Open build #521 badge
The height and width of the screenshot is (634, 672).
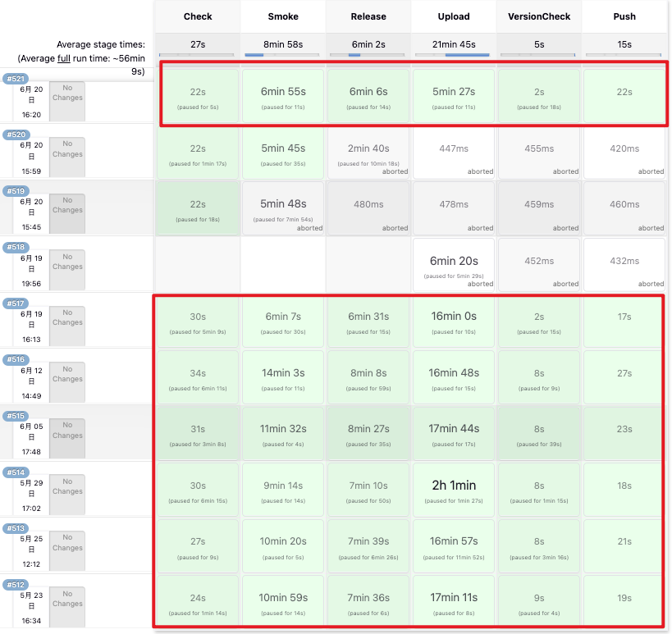click(16, 79)
